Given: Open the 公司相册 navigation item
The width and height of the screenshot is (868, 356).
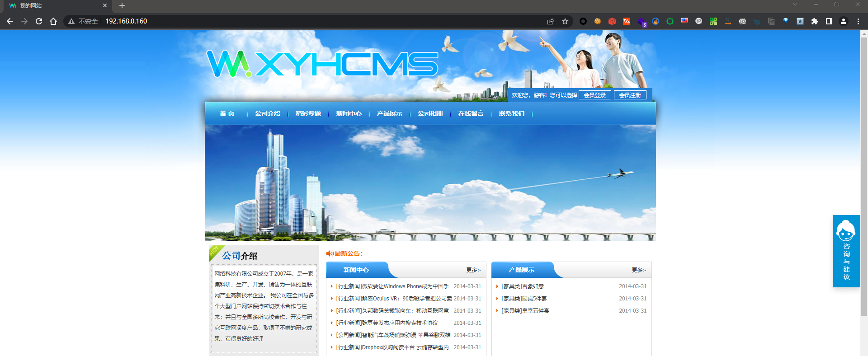Looking at the screenshot, I should pyautogui.click(x=430, y=113).
